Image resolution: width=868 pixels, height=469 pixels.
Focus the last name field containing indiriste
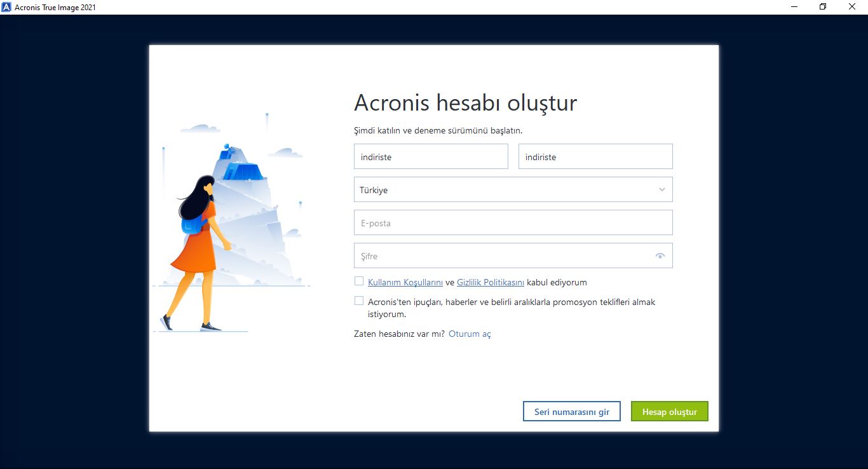click(595, 156)
